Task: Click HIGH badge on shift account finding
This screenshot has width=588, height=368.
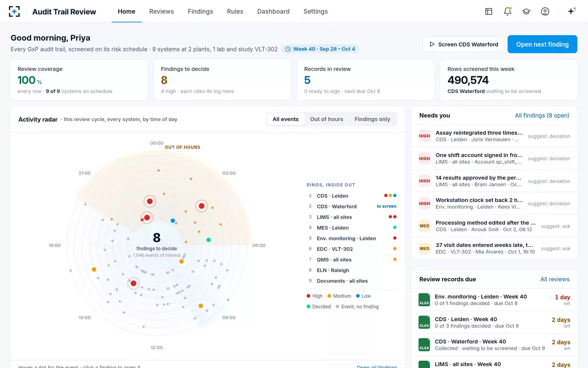Action: [x=425, y=159]
